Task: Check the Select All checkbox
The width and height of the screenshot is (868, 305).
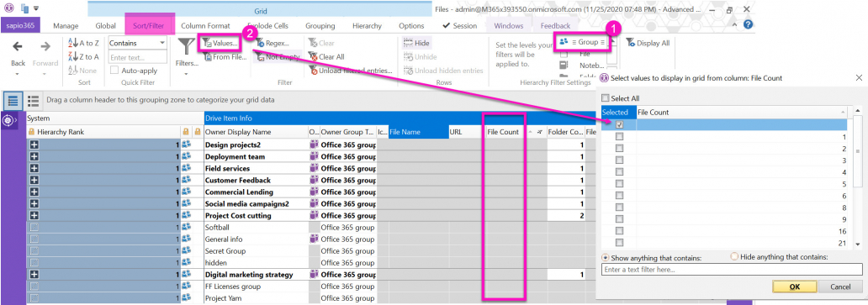Action: (x=606, y=98)
